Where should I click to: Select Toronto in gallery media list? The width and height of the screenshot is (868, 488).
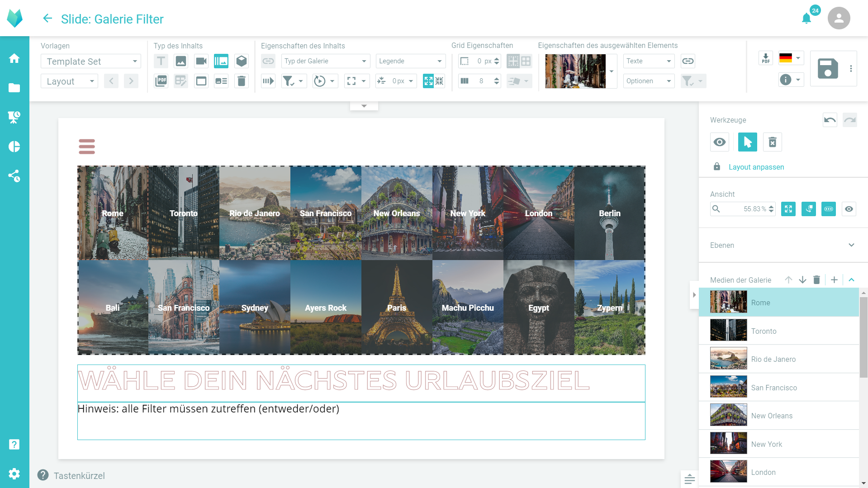pos(779,331)
